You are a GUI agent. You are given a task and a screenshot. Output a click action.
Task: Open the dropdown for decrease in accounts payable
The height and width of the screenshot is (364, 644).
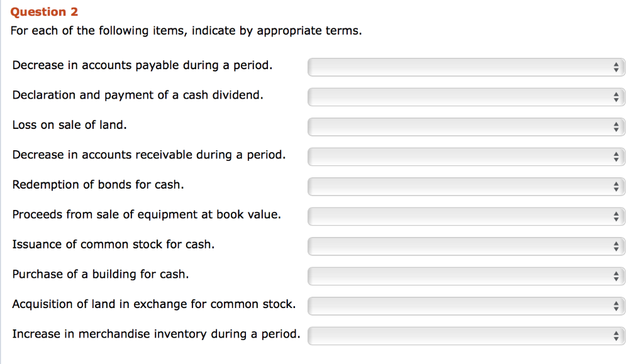click(465, 67)
